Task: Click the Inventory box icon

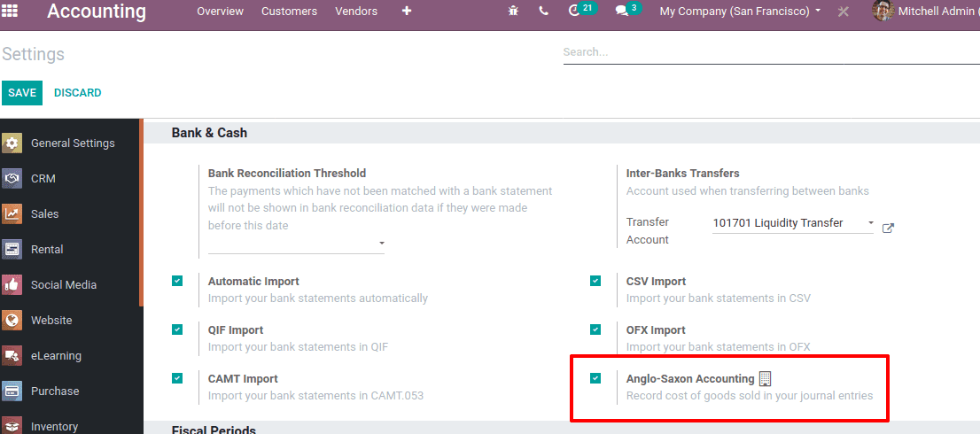Action: [x=12, y=426]
